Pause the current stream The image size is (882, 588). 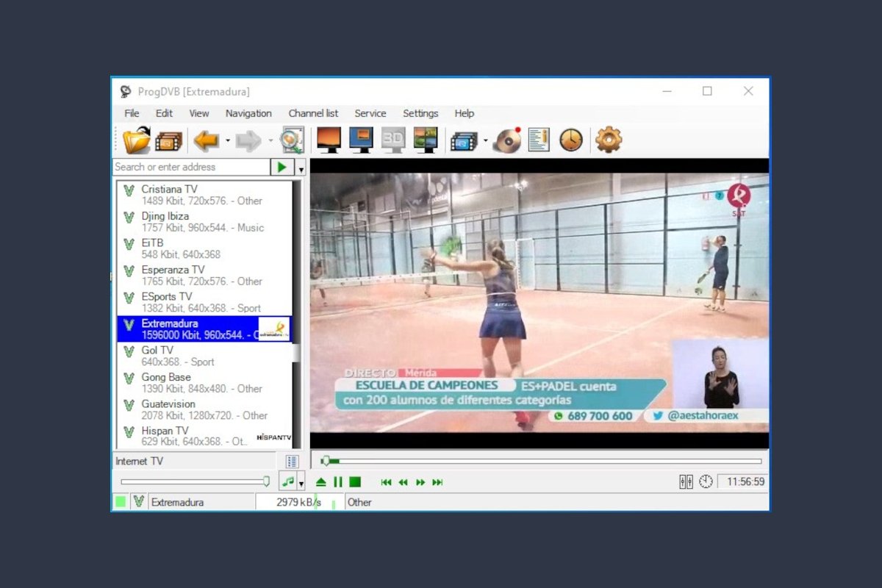pos(338,482)
